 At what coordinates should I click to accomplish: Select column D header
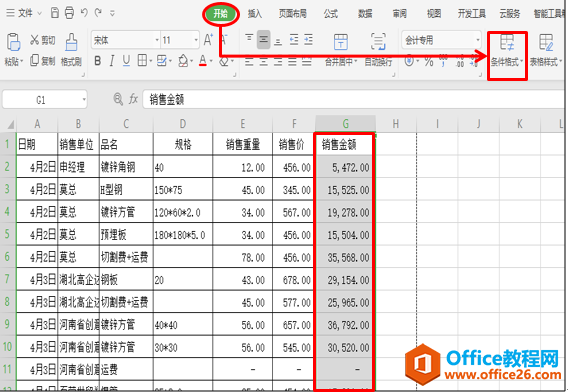[x=183, y=124]
